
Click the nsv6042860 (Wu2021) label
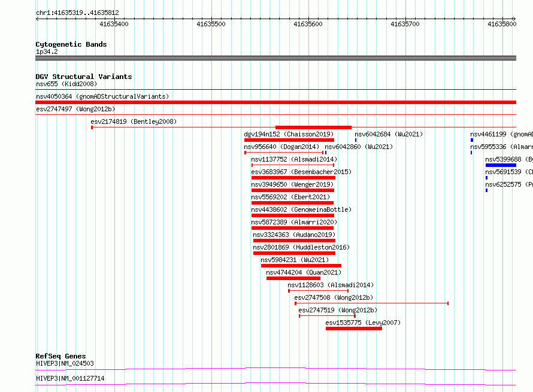click(x=359, y=147)
